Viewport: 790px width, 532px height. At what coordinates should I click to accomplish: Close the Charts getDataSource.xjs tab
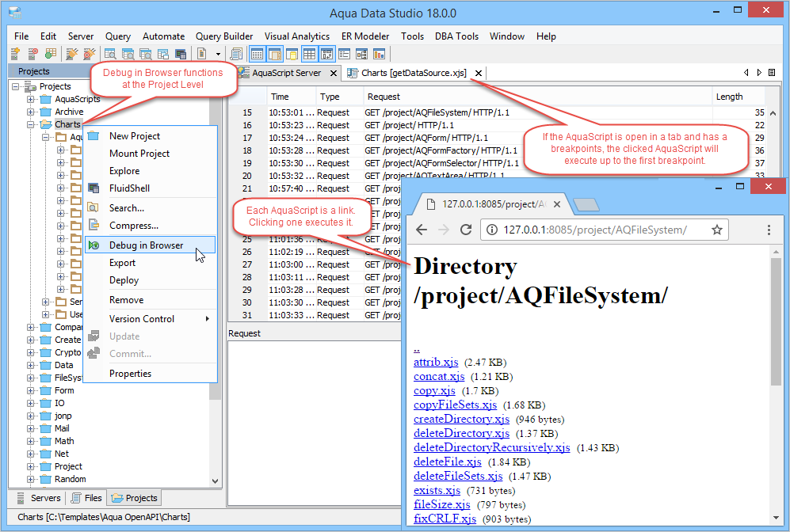(x=479, y=73)
